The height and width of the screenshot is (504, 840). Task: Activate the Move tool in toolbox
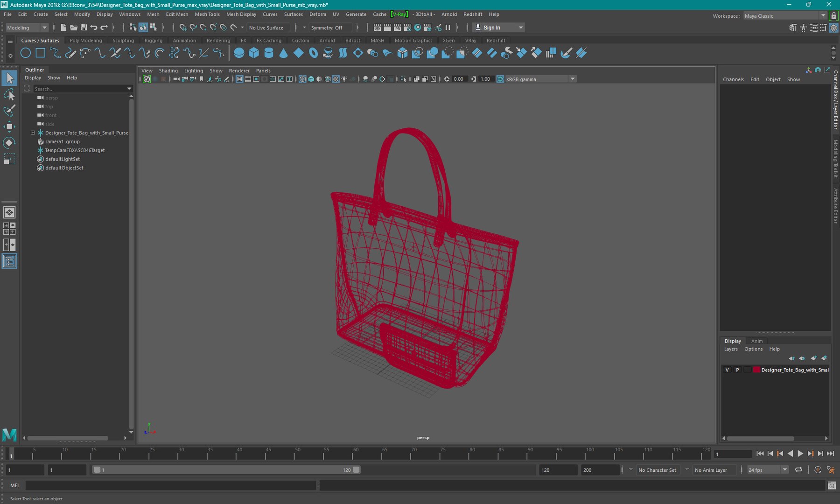point(9,126)
